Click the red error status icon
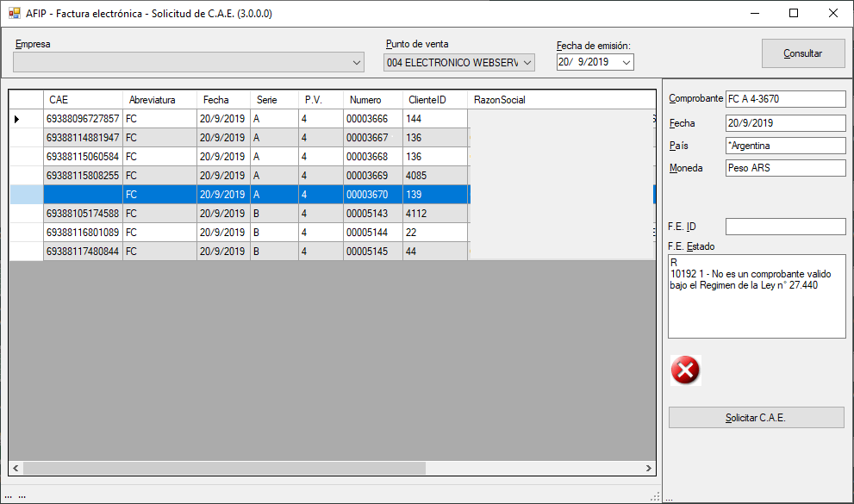The width and height of the screenshot is (854, 504). tap(685, 370)
